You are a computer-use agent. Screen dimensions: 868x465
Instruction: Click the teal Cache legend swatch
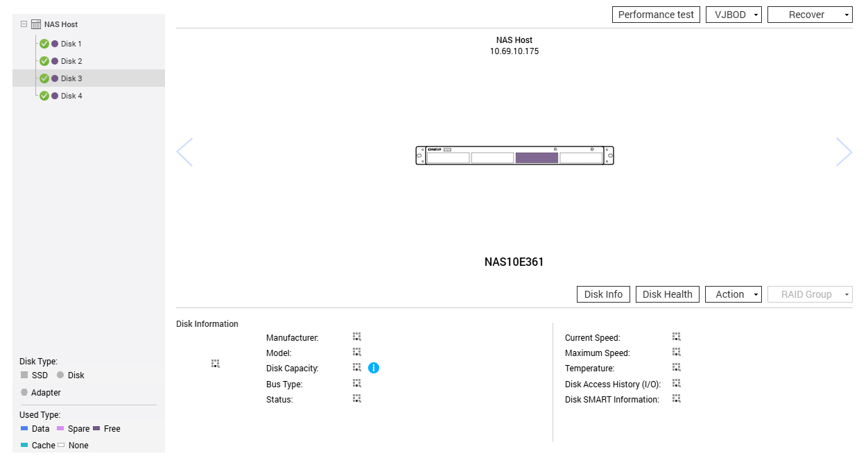[x=24, y=445]
